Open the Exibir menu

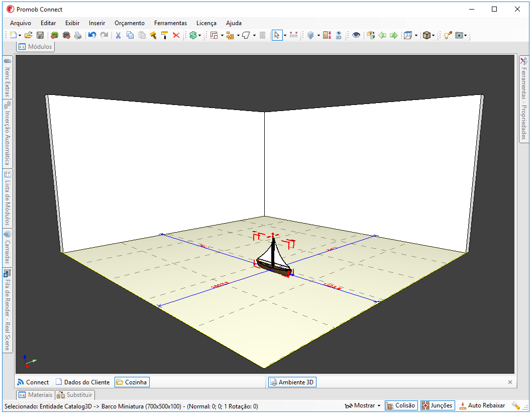72,23
